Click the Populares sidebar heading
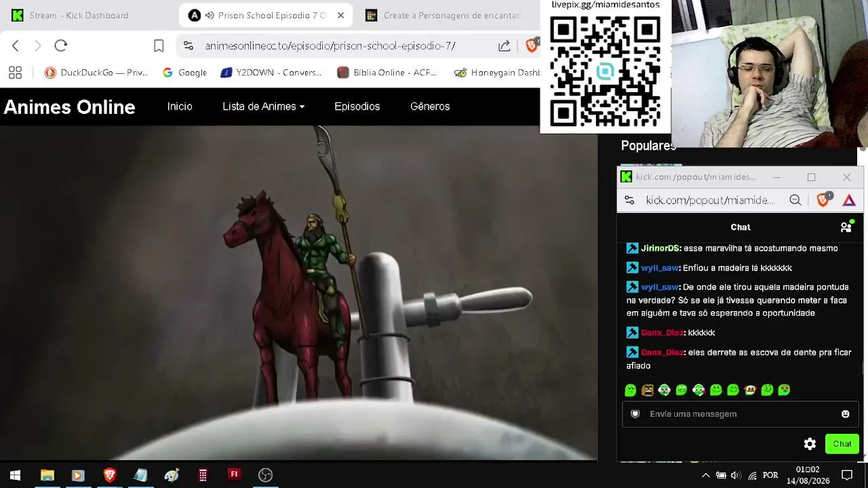This screenshot has height=488, width=868. (648, 146)
